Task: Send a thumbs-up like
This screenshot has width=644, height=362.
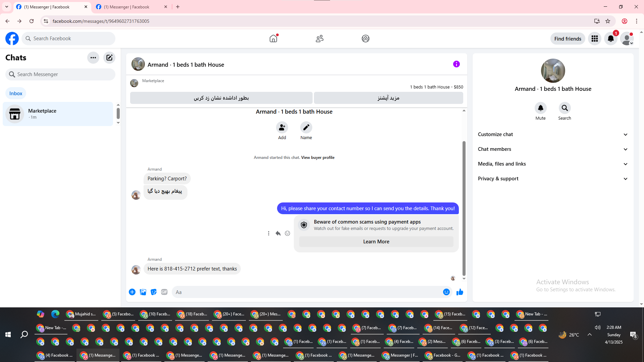Action: pos(460,292)
